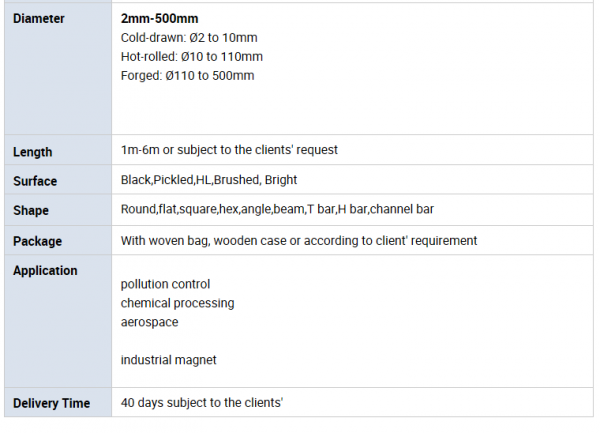
Task: Click the Forged Ø110 to 500mm line
Action: tap(188, 75)
